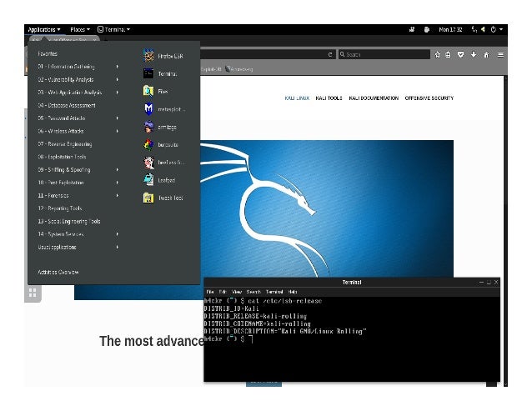Viewport: 532px width, 411px height.
Task: Bookmark this page with the star icon
Action: 437,54
